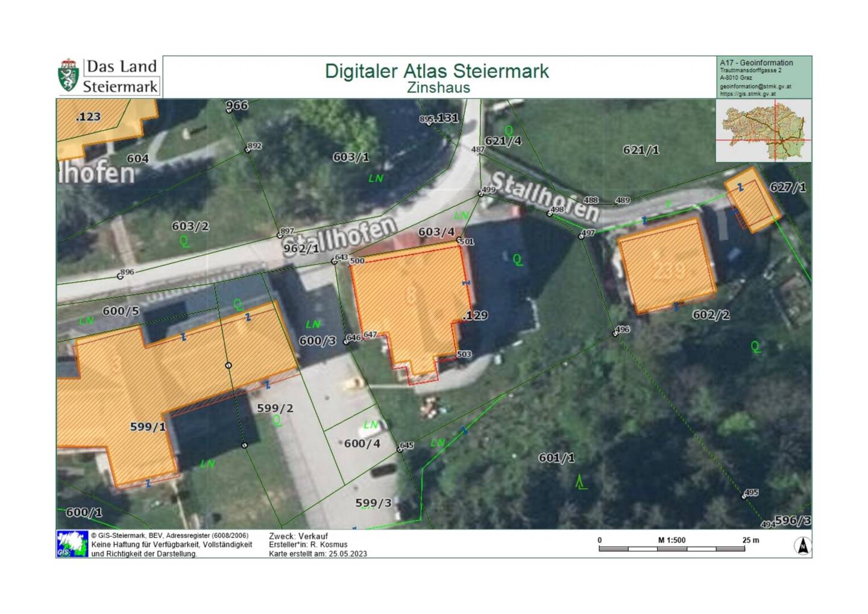Viewport: 868px width, 614px height.
Task: Select parcel label 603/4
Action: coord(436,232)
